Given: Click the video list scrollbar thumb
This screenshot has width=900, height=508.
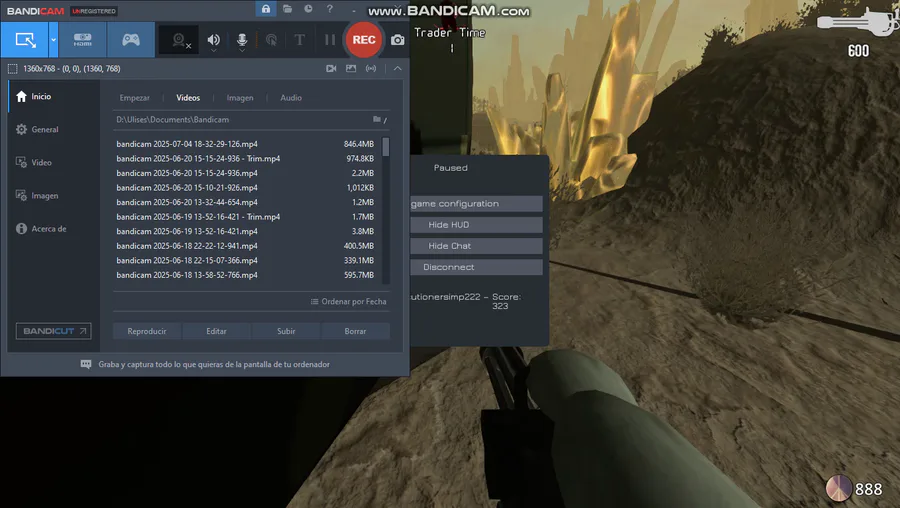Looking at the screenshot, I should [386, 147].
